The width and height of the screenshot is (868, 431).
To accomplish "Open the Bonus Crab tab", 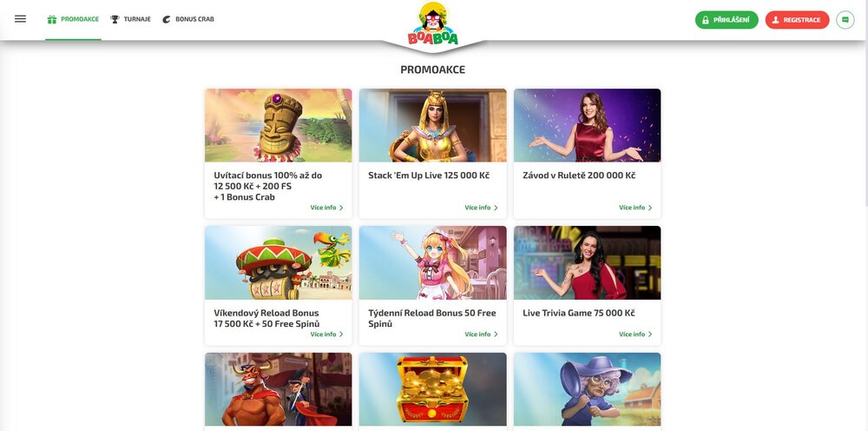I will [188, 19].
